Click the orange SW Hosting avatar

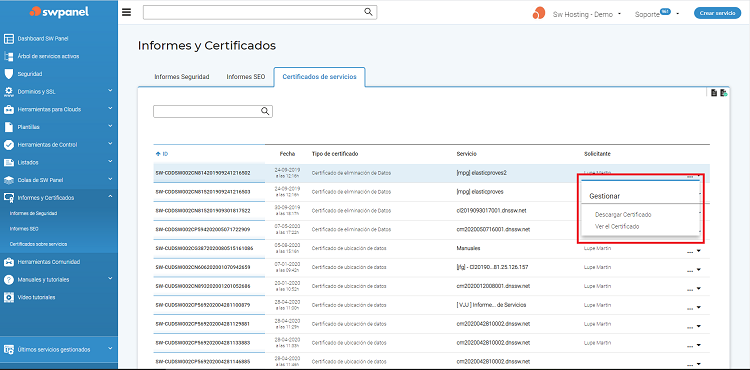[x=539, y=13]
